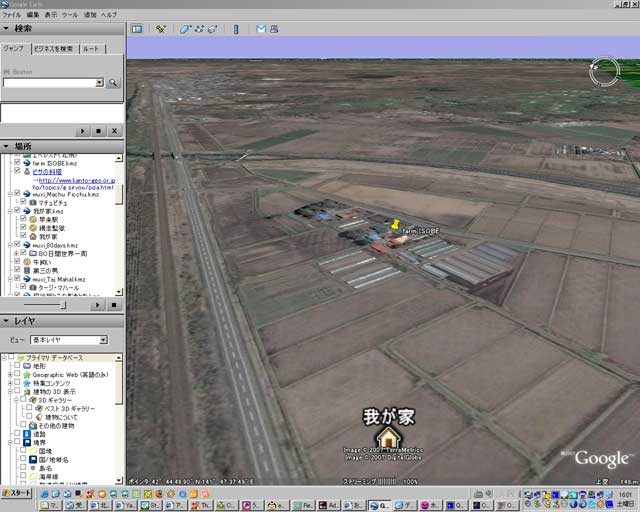Expand the 80日間世界一周 folder

point(17,253)
